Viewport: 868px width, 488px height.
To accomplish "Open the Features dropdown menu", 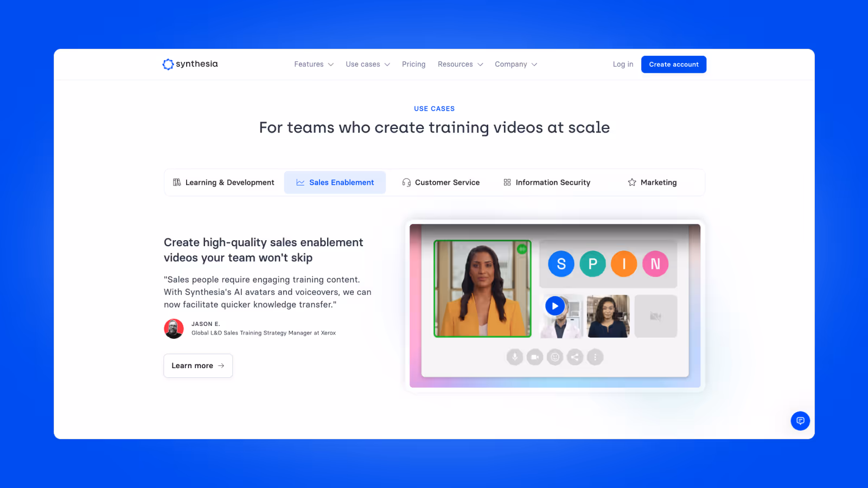I will click(x=314, y=64).
